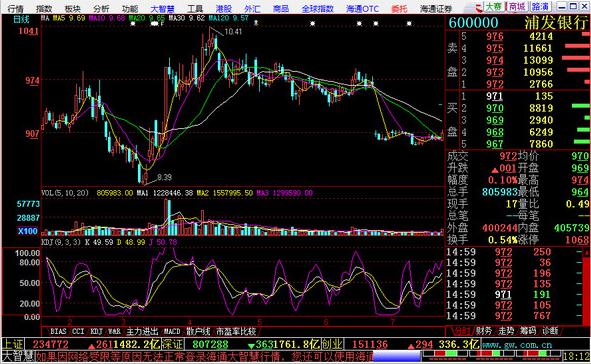Open the 指数 menu

[44, 8]
